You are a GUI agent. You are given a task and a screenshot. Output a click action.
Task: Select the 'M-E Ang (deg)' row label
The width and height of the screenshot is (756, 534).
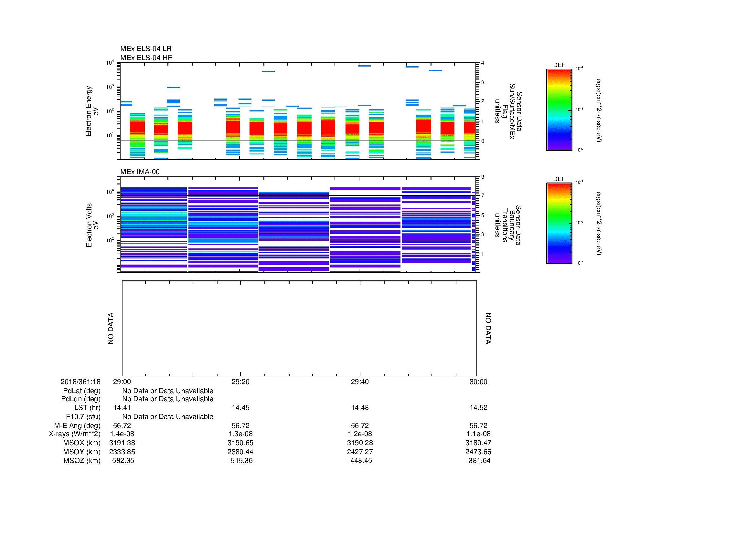tap(77, 426)
